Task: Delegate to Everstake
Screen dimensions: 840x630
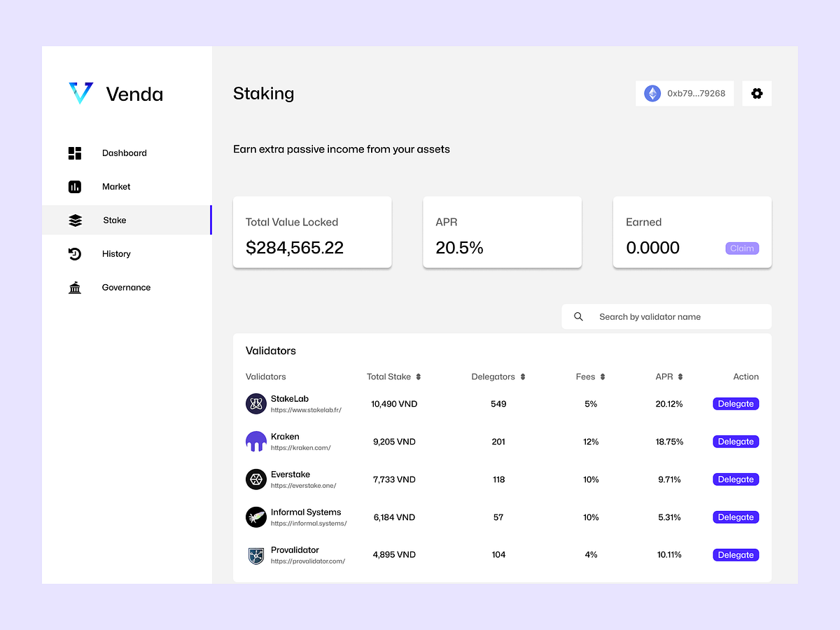Action: pyautogui.click(x=736, y=479)
